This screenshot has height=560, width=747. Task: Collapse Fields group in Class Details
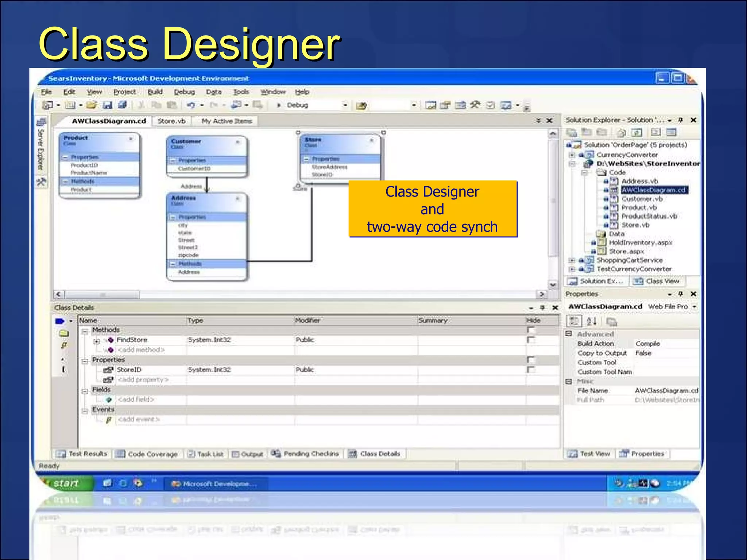tap(85, 391)
